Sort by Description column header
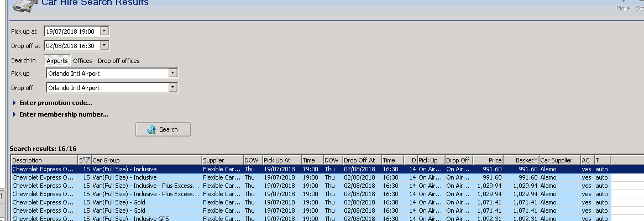The width and height of the screenshot is (644, 221). point(44,160)
